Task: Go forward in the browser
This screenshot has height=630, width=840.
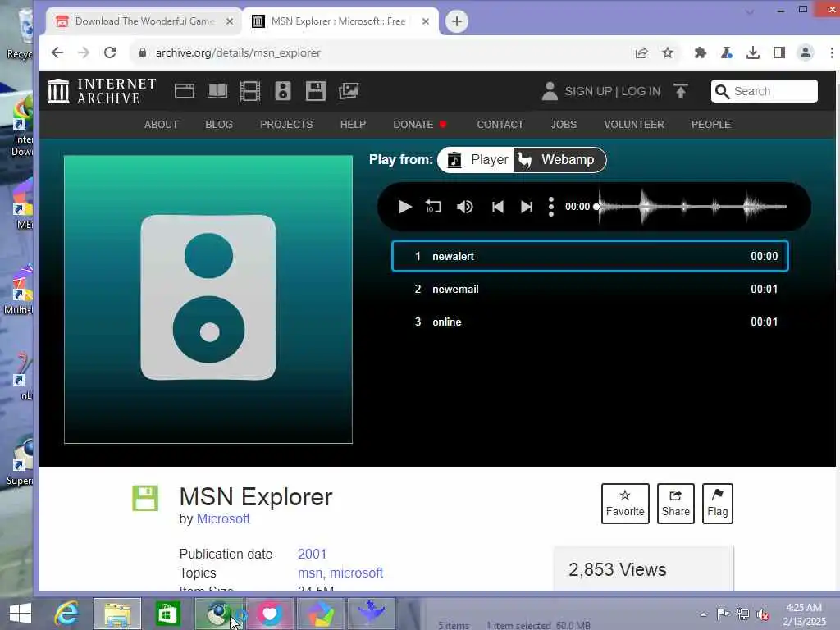Action: (84, 52)
